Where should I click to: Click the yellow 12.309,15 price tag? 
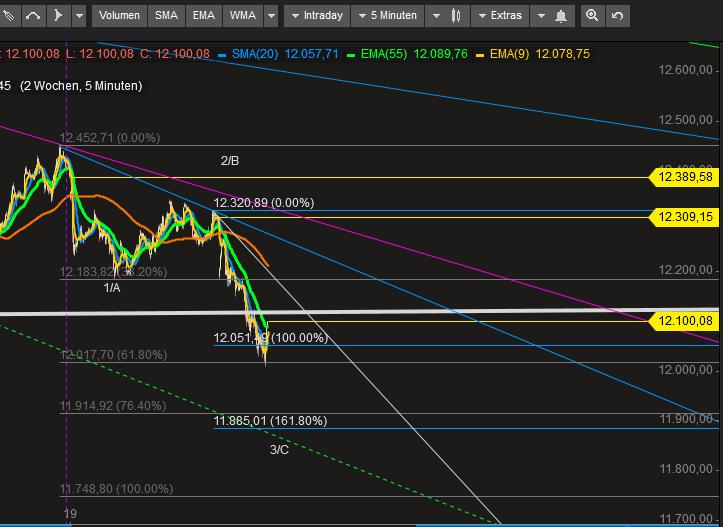(x=684, y=217)
